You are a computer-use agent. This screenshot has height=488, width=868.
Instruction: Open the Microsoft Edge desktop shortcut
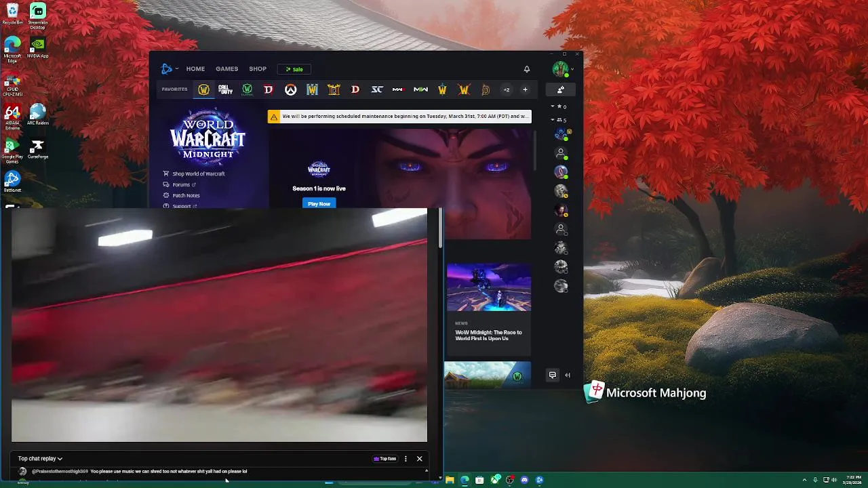click(12, 49)
